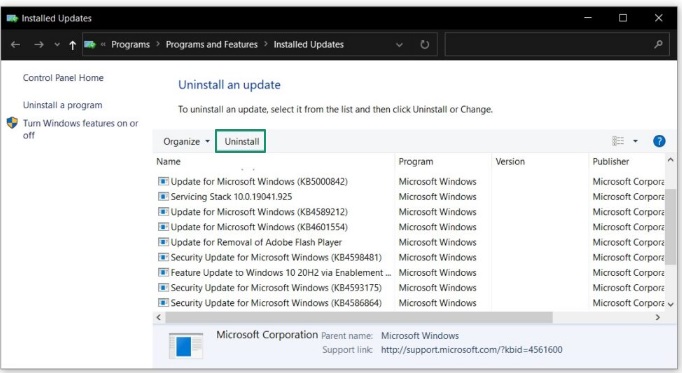Click the vertical scrollbar down arrow
The image size is (682, 373).
[670, 304]
